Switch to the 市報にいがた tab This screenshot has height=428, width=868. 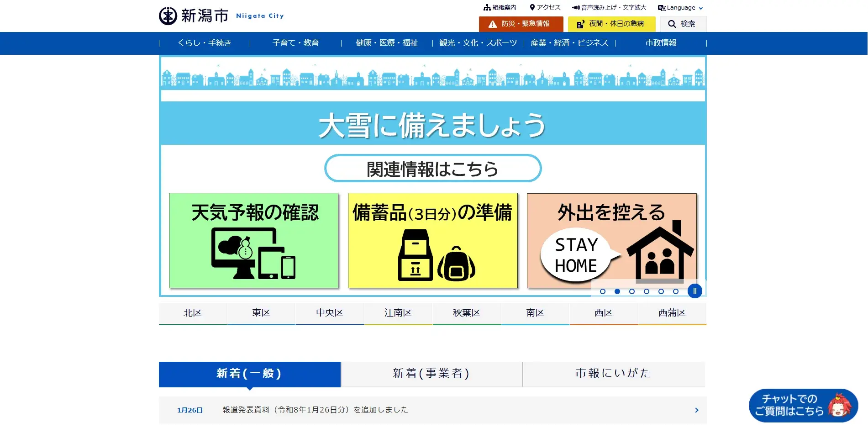[x=613, y=374]
